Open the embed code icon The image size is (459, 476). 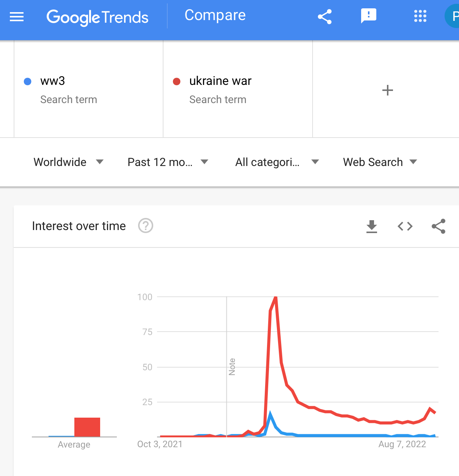(405, 226)
